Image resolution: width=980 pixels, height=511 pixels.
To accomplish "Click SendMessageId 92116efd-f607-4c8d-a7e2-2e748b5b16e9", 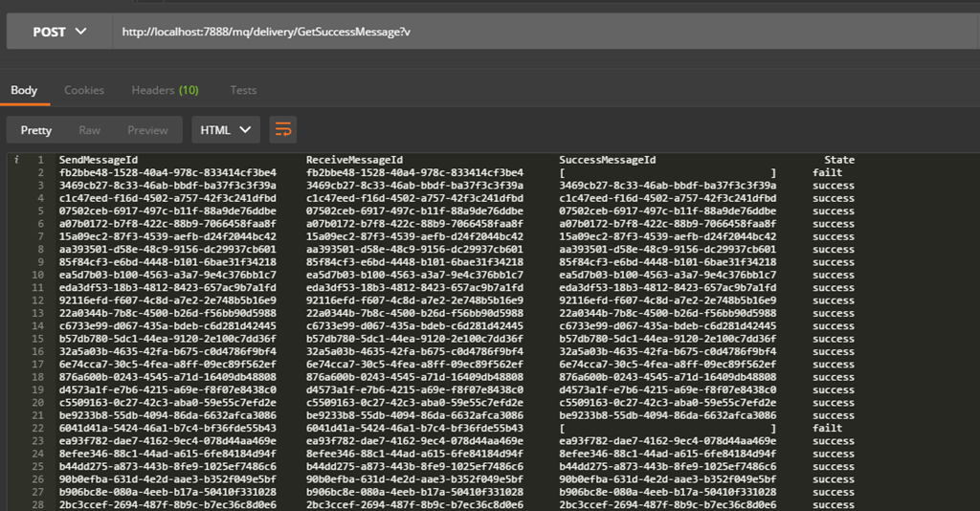I will click(x=167, y=300).
